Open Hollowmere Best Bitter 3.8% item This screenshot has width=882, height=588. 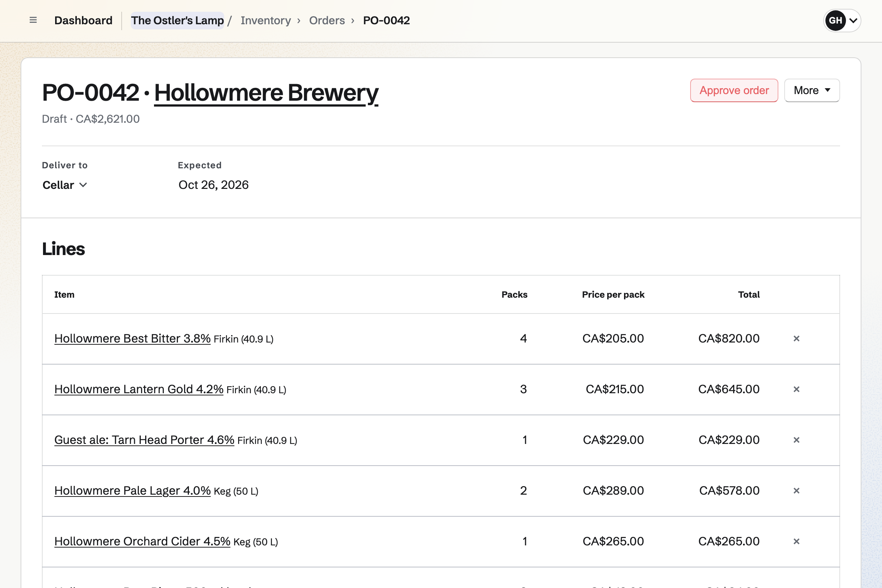(132, 338)
